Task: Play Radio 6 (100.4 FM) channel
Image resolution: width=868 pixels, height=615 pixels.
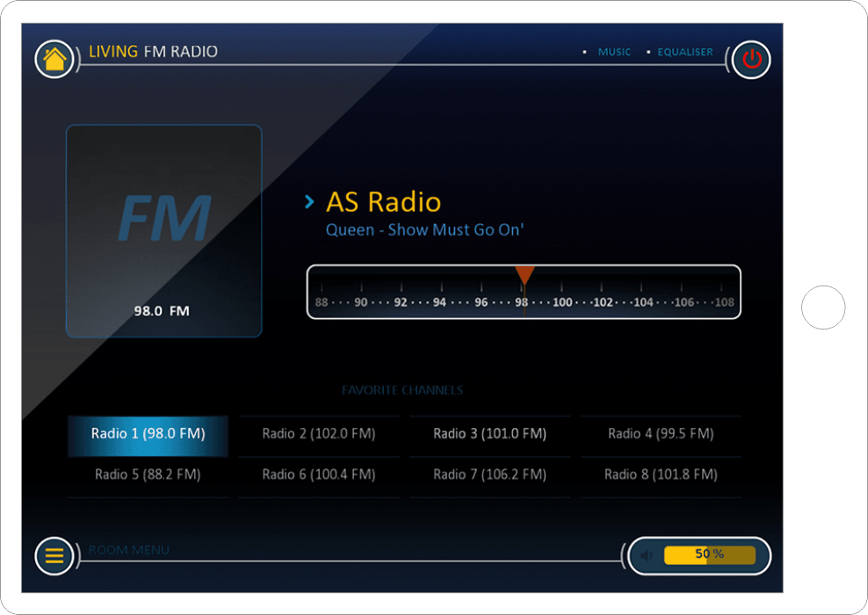Action: 319,474
